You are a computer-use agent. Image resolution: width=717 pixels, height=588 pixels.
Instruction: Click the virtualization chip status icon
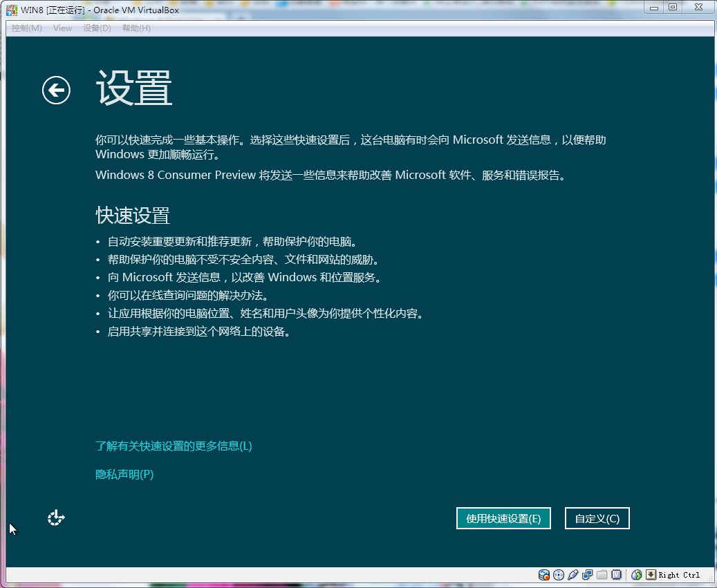[617, 575]
